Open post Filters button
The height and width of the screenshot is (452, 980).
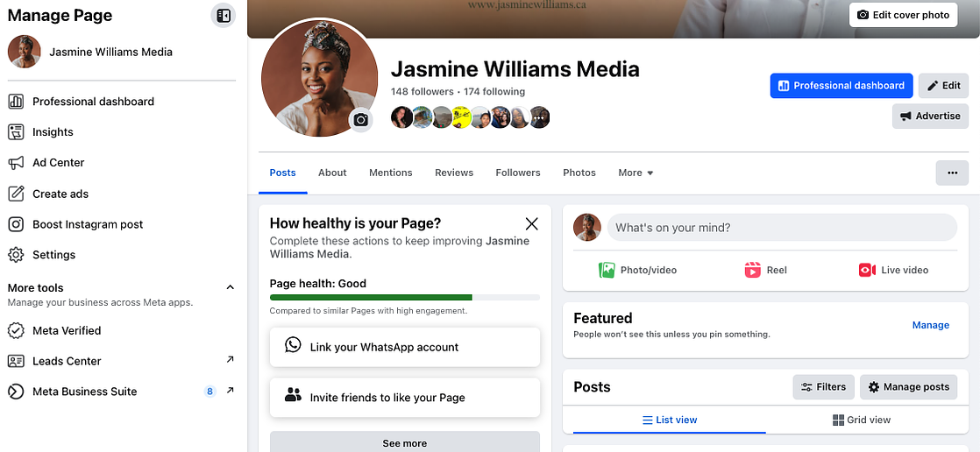pos(824,387)
